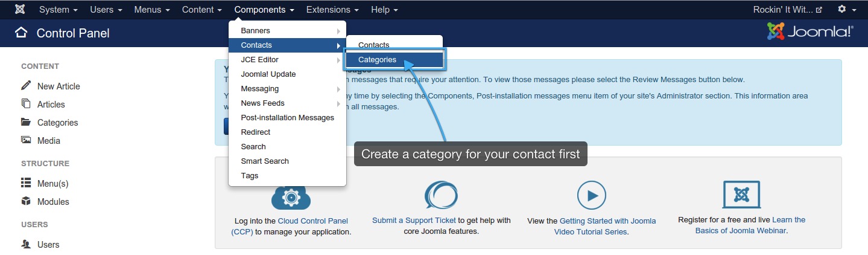Click the Joomla logo icon in top bar

20,10
